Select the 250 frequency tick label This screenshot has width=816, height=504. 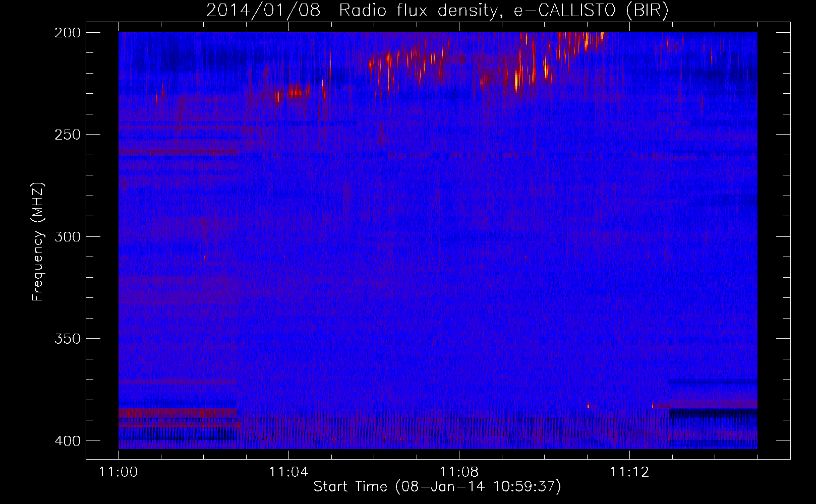(x=68, y=135)
